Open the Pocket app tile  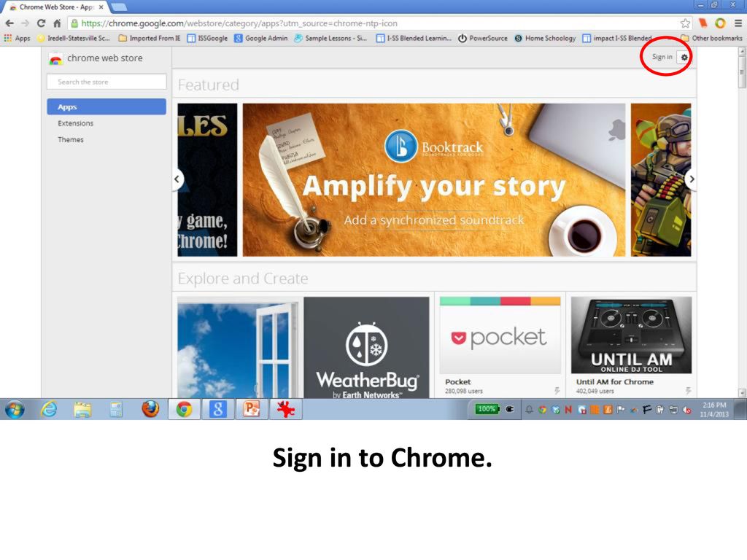pyautogui.click(x=500, y=346)
